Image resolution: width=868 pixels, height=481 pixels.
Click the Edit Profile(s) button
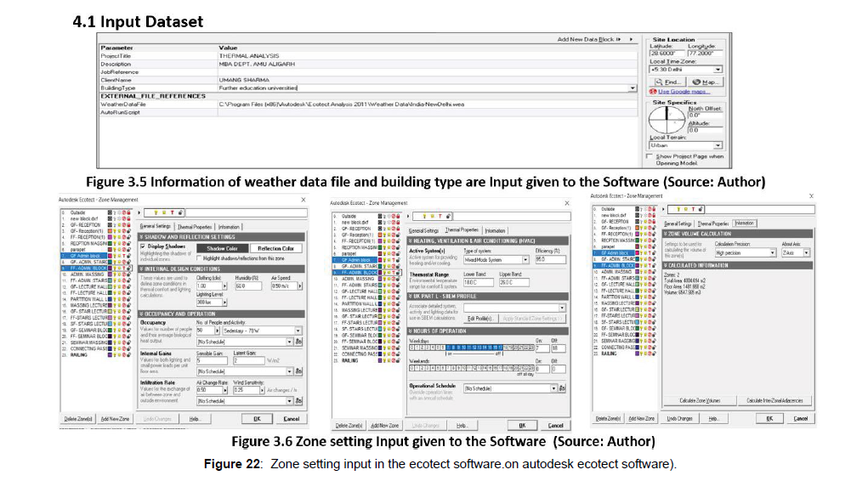480,319
